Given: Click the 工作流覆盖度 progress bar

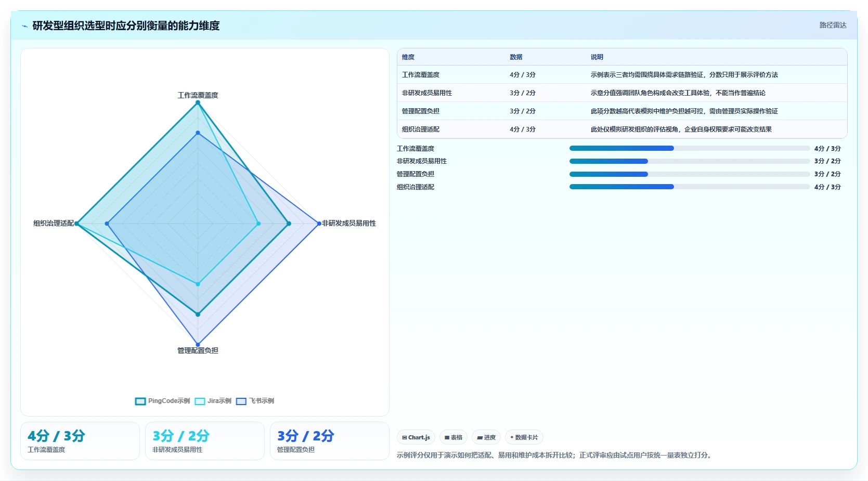Looking at the screenshot, I should (690, 148).
